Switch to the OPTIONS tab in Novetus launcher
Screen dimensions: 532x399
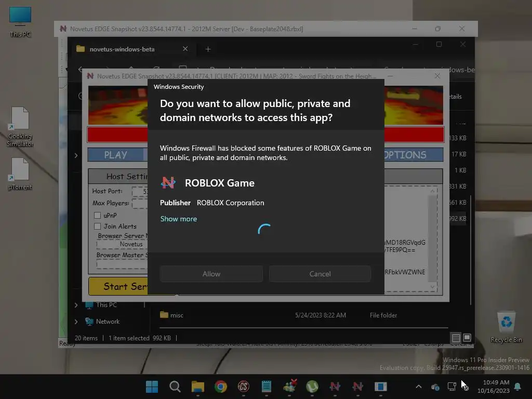pyautogui.click(x=413, y=155)
